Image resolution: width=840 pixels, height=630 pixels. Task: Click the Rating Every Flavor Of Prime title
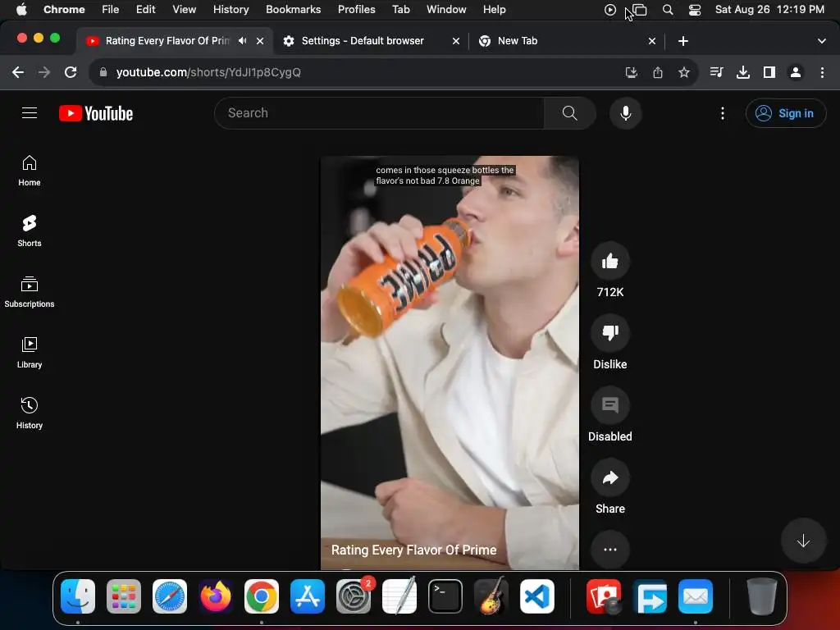point(413,550)
